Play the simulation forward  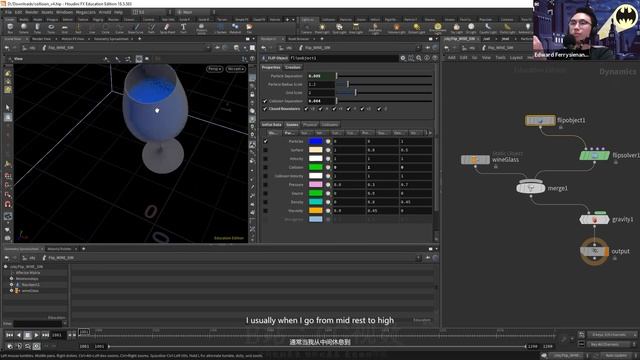36,335
